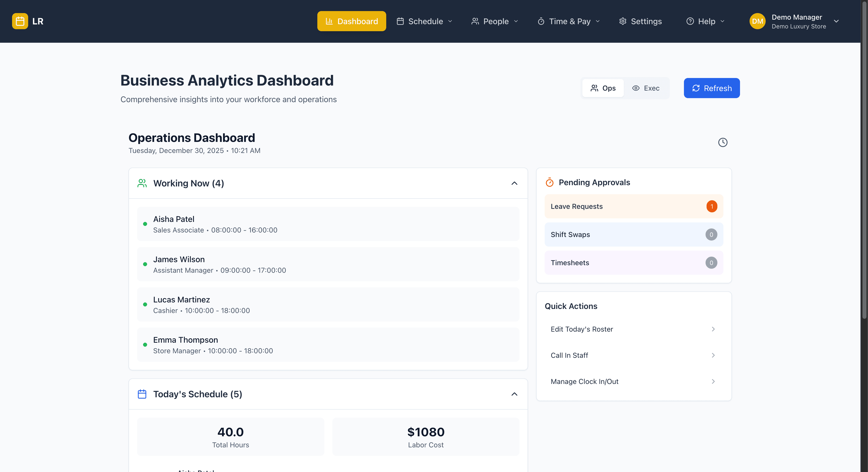
Task: Click the Help question mark icon
Action: [690, 21]
